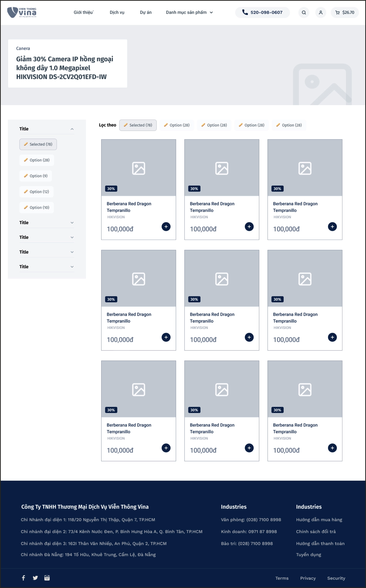Open the Facebook icon in the footer

(23, 578)
